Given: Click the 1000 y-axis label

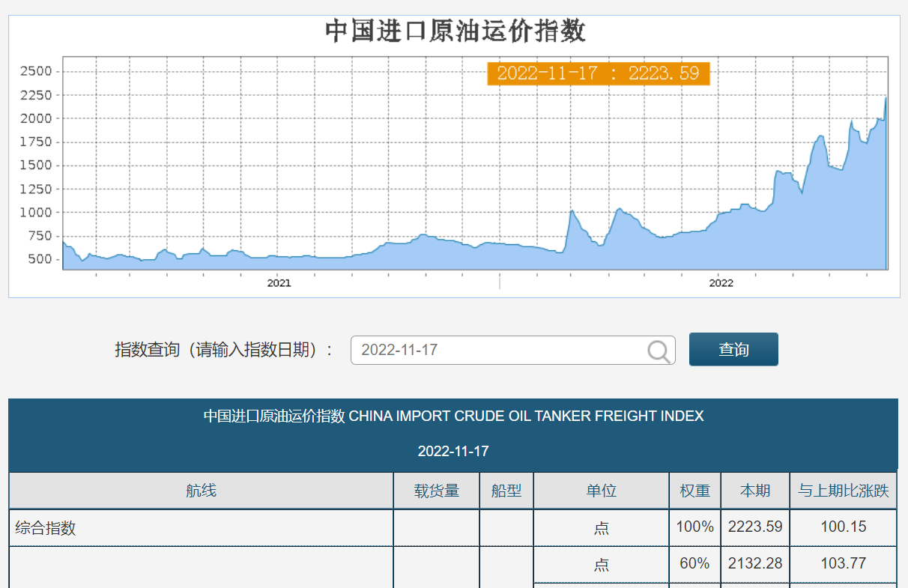Looking at the screenshot, I should (36, 212).
